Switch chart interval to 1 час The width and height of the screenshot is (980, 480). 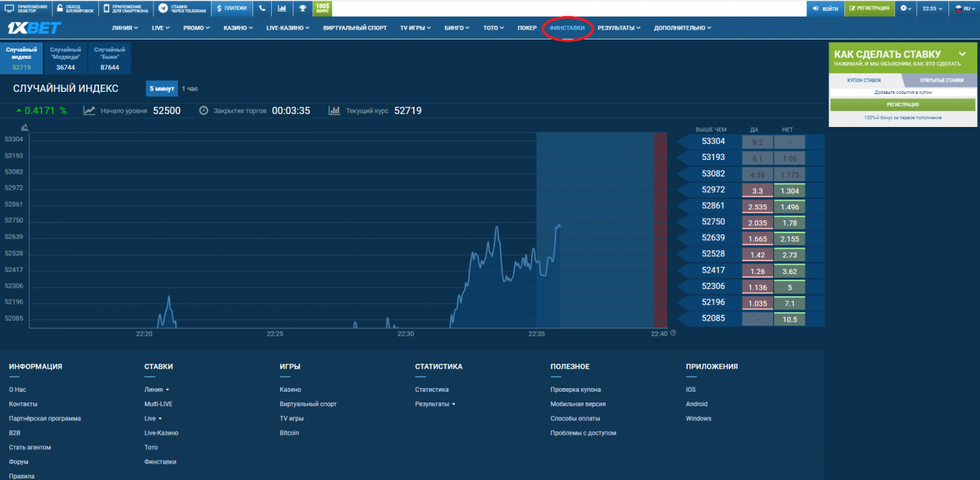pyautogui.click(x=189, y=89)
